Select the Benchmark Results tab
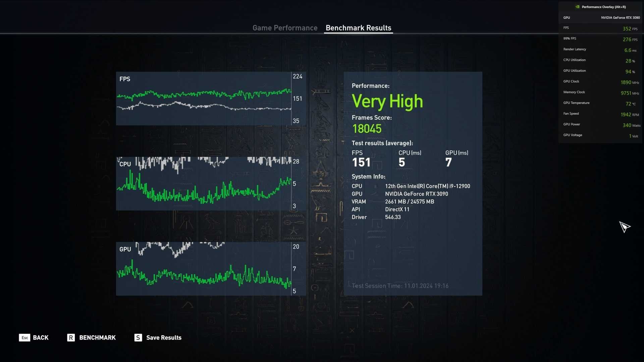The height and width of the screenshot is (362, 644). (358, 28)
